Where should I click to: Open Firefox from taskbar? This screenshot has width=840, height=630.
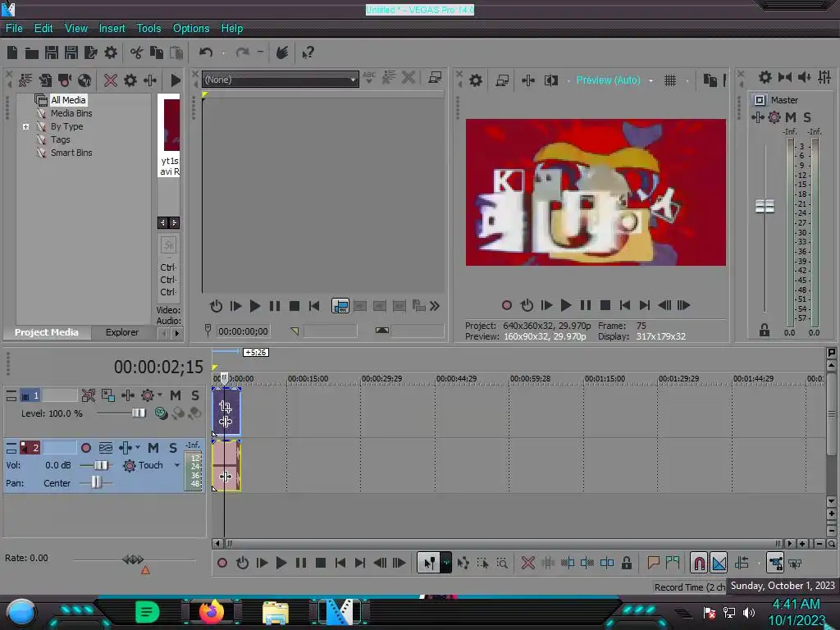212,612
